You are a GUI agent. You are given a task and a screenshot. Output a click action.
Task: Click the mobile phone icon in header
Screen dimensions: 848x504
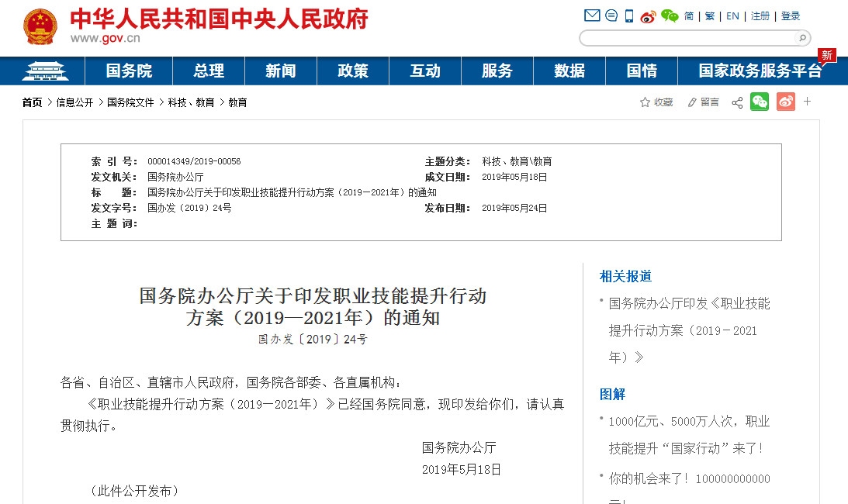click(x=629, y=16)
